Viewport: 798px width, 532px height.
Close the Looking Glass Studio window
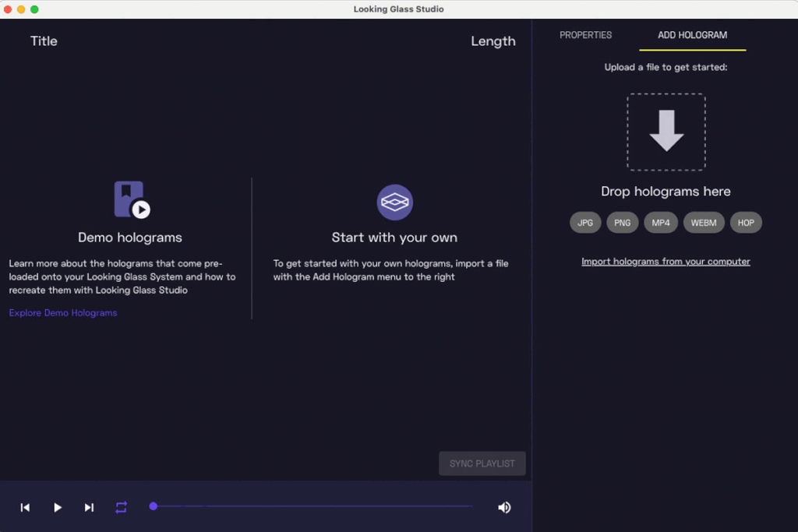pyautogui.click(x=8, y=9)
